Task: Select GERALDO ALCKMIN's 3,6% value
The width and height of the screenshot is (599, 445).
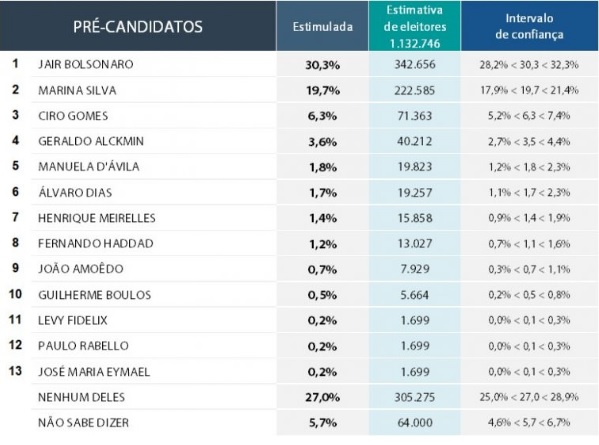Action: (x=322, y=142)
